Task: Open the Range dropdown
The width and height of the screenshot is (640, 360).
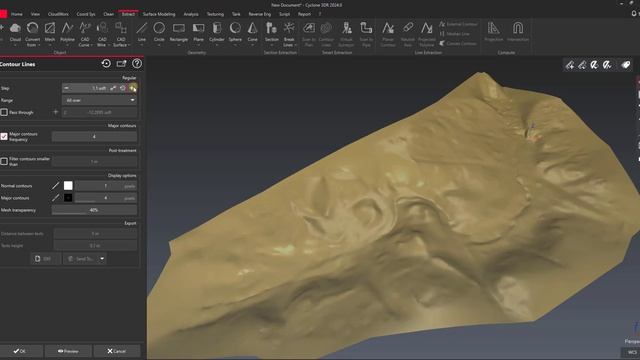Action: coord(99,100)
